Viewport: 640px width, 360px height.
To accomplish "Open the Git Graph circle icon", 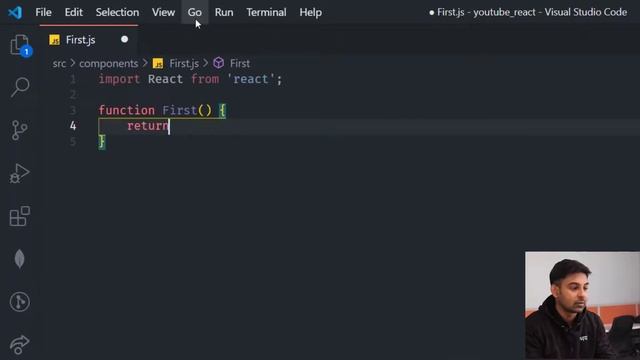I will (20, 302).
